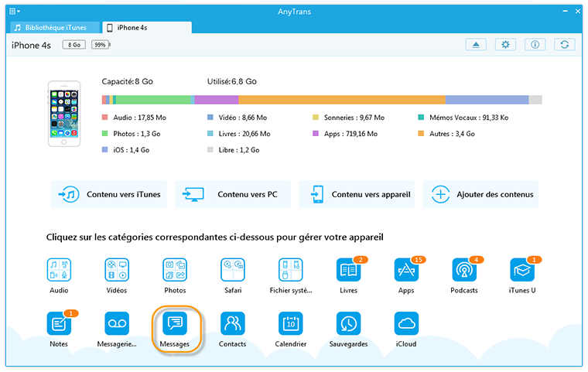The height and width of the screenshot is (372, 588).
Task: Click the 'Livres : 20,66 Mo' legend entry
Action: coord(239,134)
